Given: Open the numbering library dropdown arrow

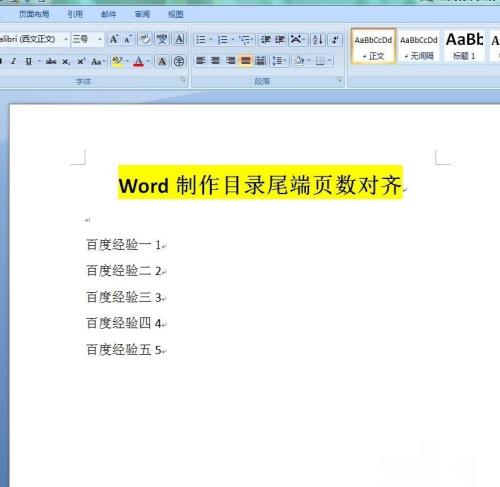Looking at the screenshot, I should [233, 40].
